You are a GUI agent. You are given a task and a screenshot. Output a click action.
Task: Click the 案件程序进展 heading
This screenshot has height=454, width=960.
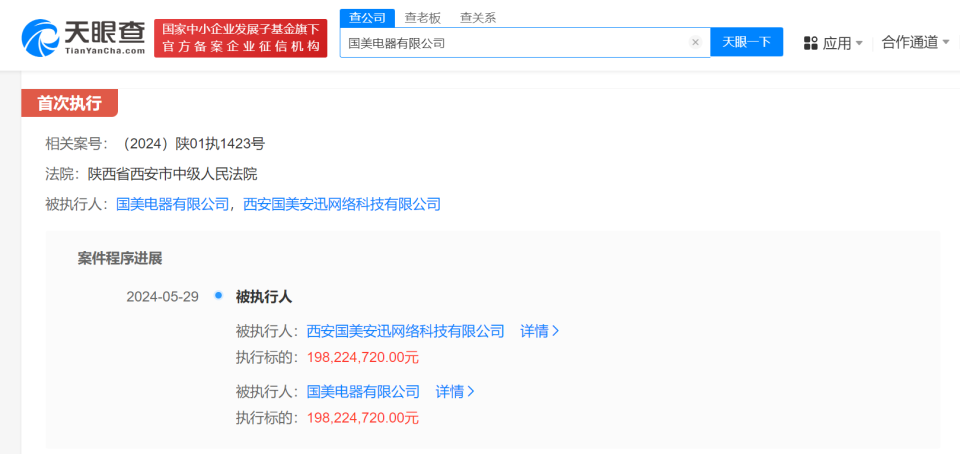pyautogui.click(x=120, y=258)
